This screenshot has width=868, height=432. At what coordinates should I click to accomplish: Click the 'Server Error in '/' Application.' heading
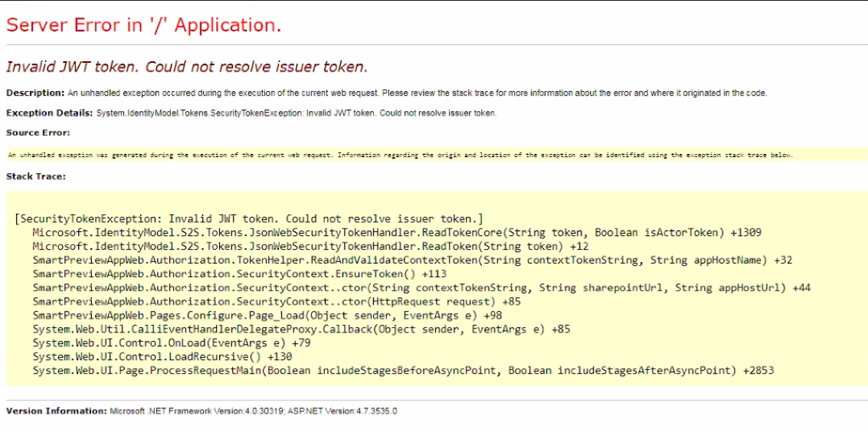(143, 25)
